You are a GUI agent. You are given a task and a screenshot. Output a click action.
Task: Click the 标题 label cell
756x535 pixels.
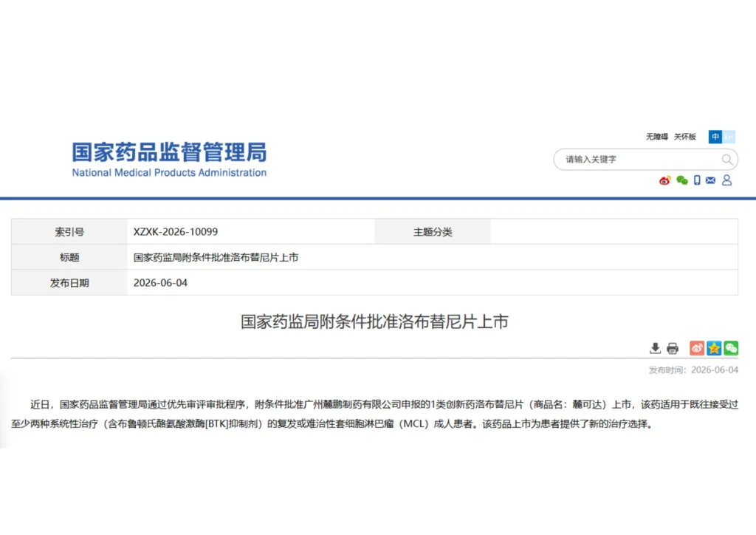click(x=69, y=257)
